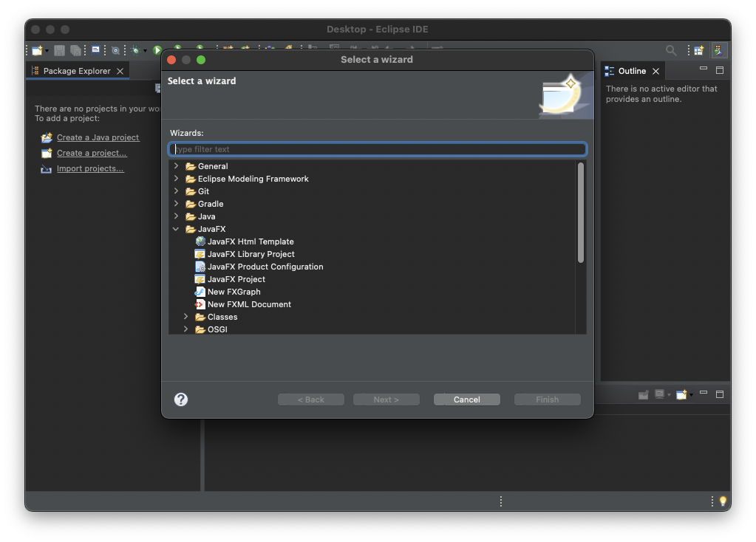Expand the Gradle folder
Screen dimensions: 756x542
click(x=176, y=203)
